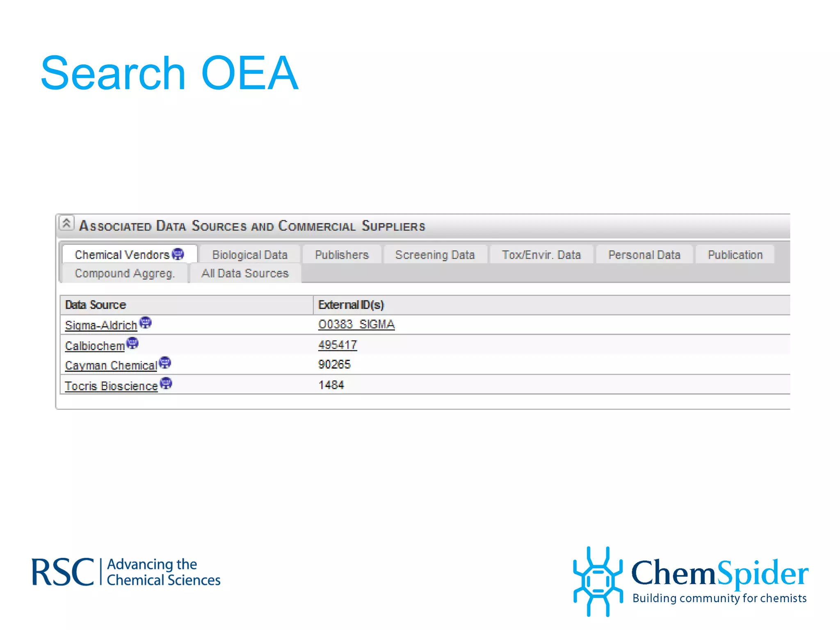The width and height of the screenshot is (840, 630).
Task: Open the Calbiochem link
Action: 95,346
